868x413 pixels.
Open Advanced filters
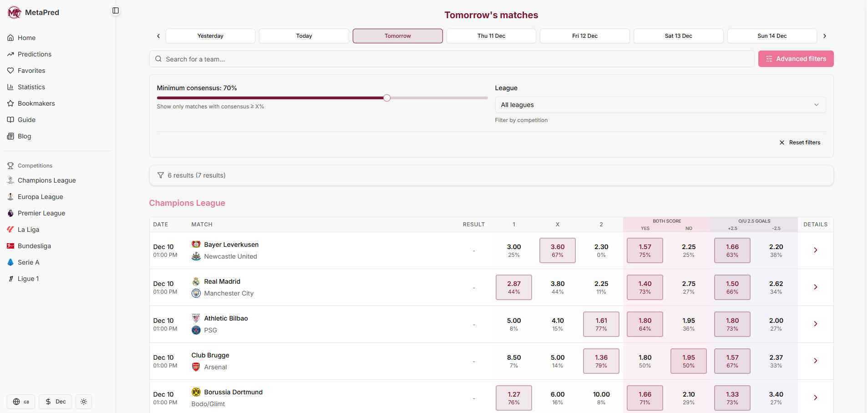[x=796, y=59]
